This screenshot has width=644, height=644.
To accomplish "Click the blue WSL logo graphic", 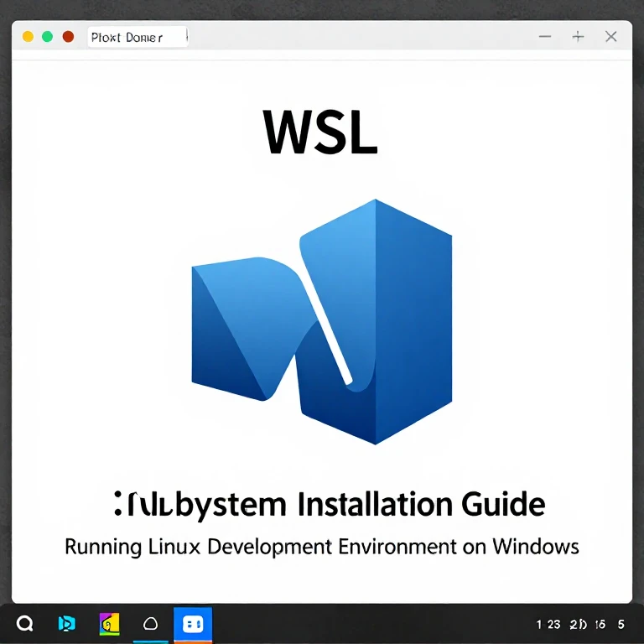I will click(x=322, y=320).
